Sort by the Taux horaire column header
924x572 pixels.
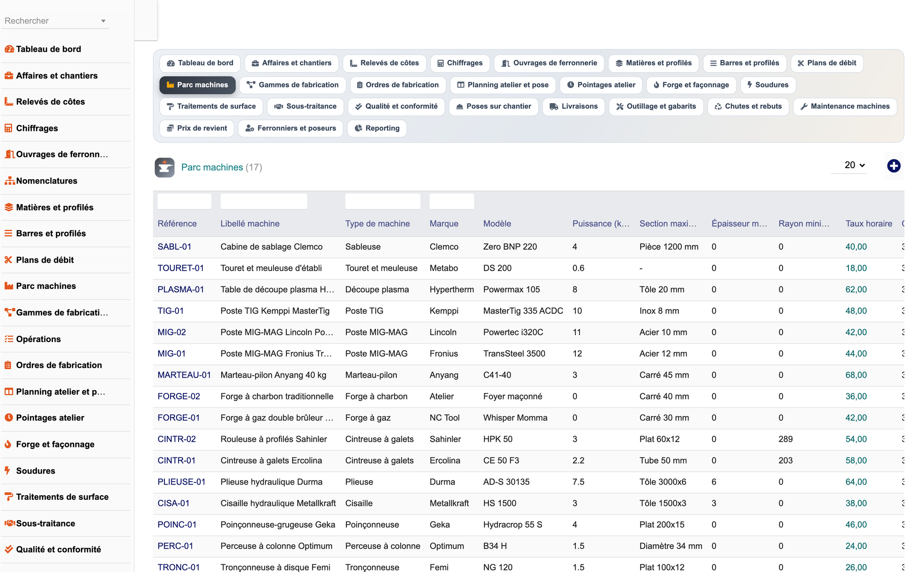pos(868,224)
